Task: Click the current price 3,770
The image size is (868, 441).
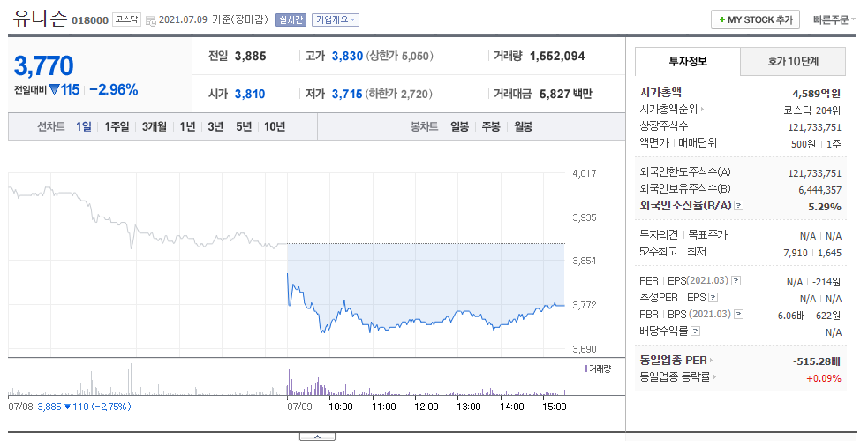Action: tap(44, 66)
